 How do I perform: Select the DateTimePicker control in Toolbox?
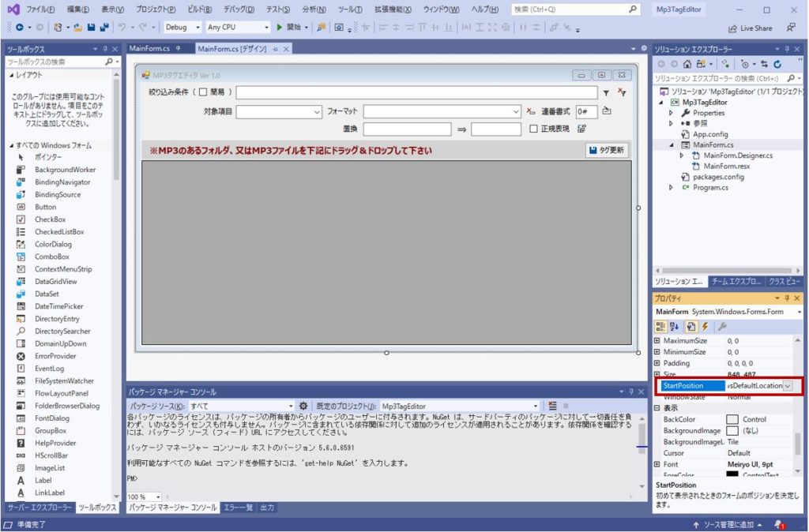(58, 306)
